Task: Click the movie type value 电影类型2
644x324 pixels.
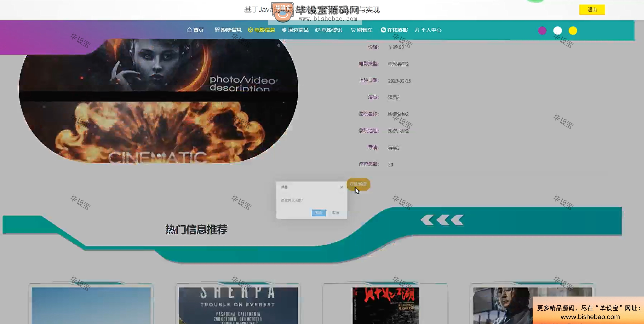Action: [398, 64]
